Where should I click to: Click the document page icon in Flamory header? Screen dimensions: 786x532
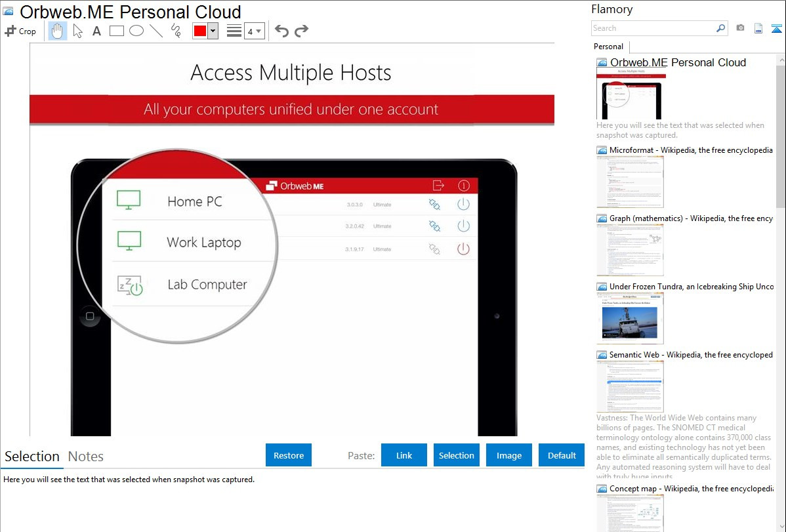(x=758, y=28)
